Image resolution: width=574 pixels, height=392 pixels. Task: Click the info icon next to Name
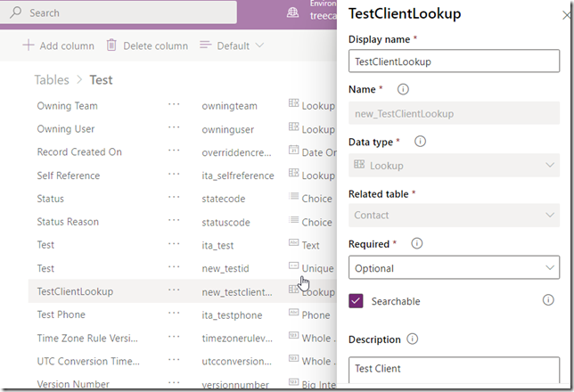tap(403, 89)
